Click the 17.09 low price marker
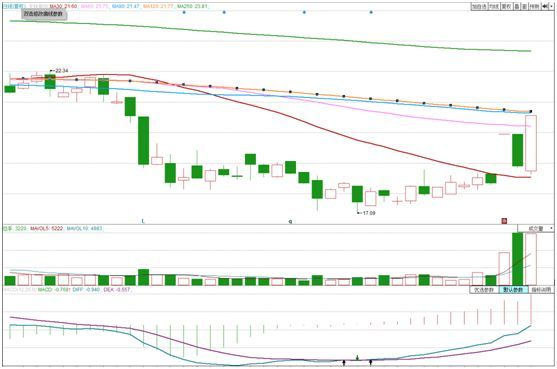Image resolution: width=557 pixels, height=369 pixels. 367,213
